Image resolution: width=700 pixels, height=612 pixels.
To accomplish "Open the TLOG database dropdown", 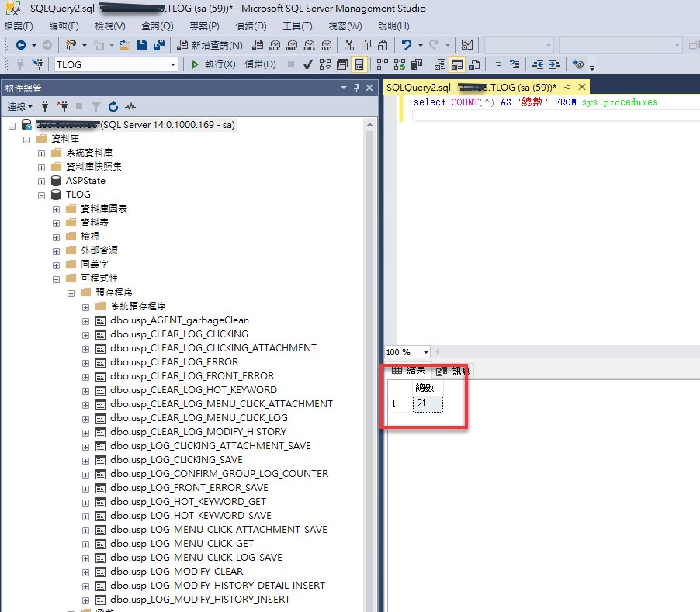I will 173,65.
